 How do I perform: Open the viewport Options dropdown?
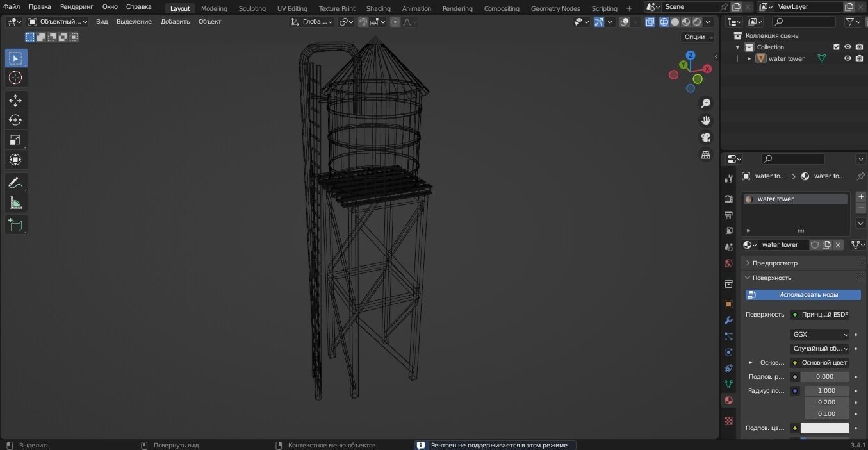(x=698, y=37)
